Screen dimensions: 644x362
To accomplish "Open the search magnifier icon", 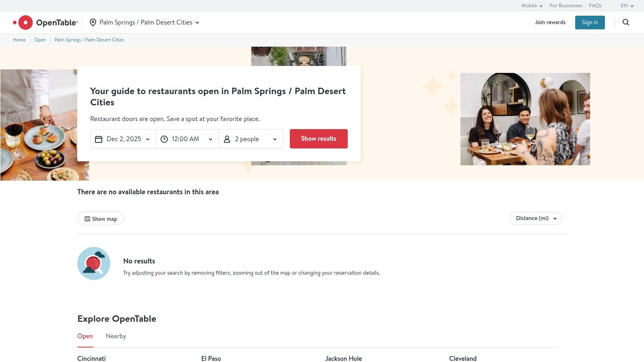I will coord(625,22).
